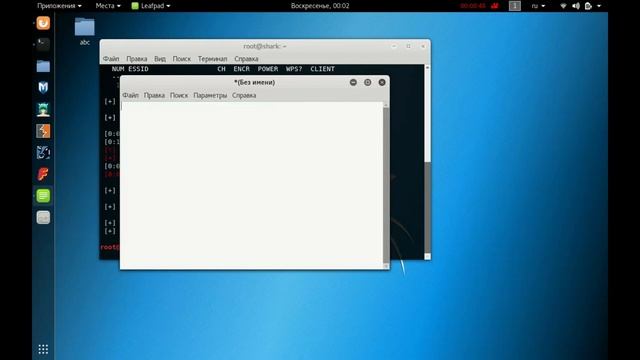Click the volume speaker icon

tap(576, 6)
